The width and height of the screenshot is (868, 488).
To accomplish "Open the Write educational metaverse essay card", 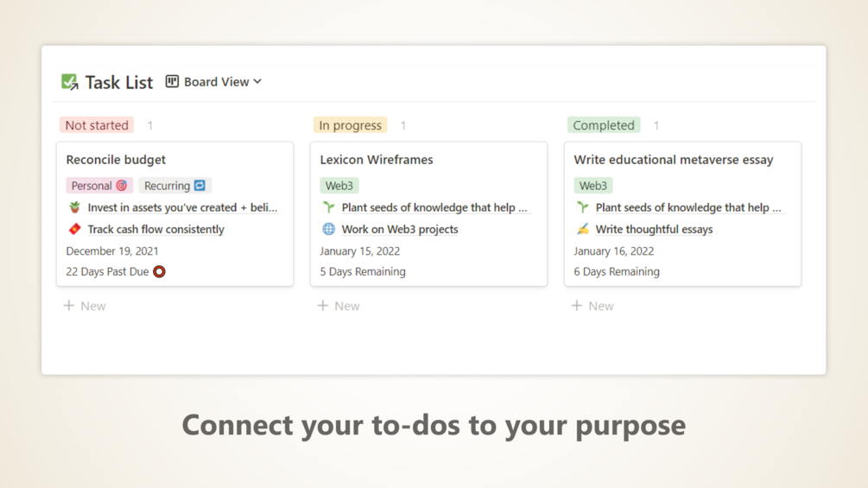I will 674,160.
